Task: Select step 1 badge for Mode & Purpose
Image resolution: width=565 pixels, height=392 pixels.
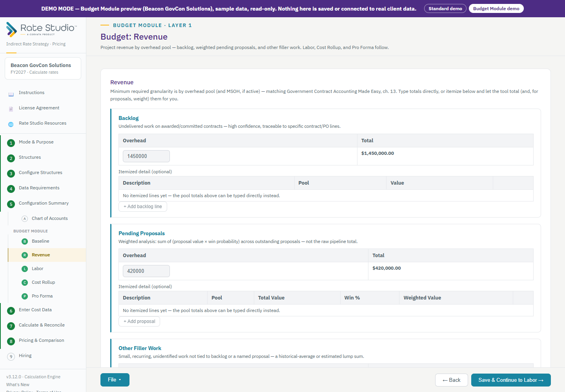Action: click(11, 143)
